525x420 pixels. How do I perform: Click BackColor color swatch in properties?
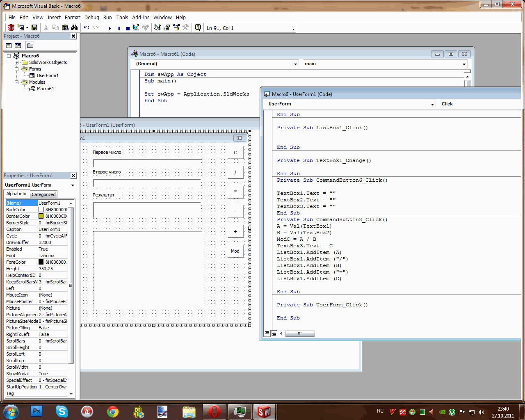pos(41,210)
